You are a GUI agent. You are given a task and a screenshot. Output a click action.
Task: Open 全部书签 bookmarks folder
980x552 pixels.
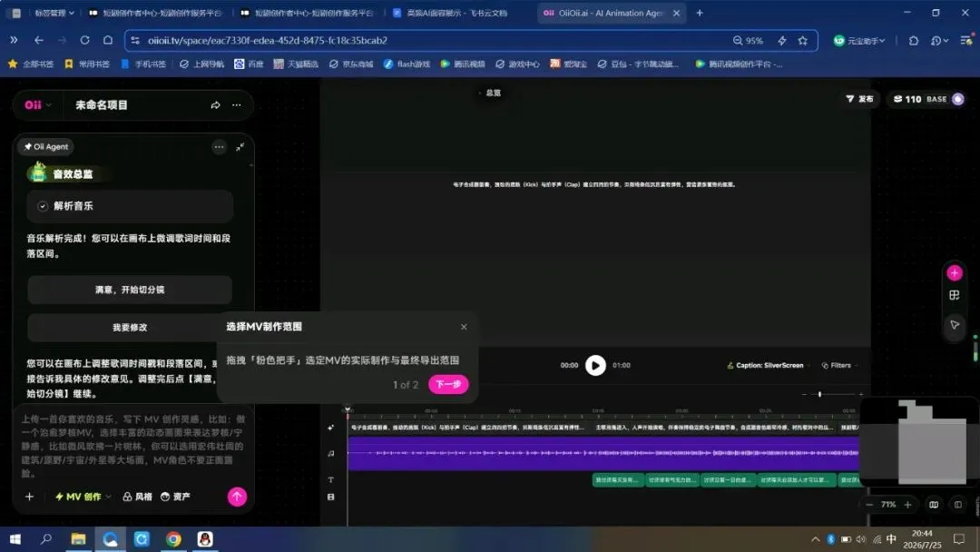pyautogui.click(x=31, y=64)
